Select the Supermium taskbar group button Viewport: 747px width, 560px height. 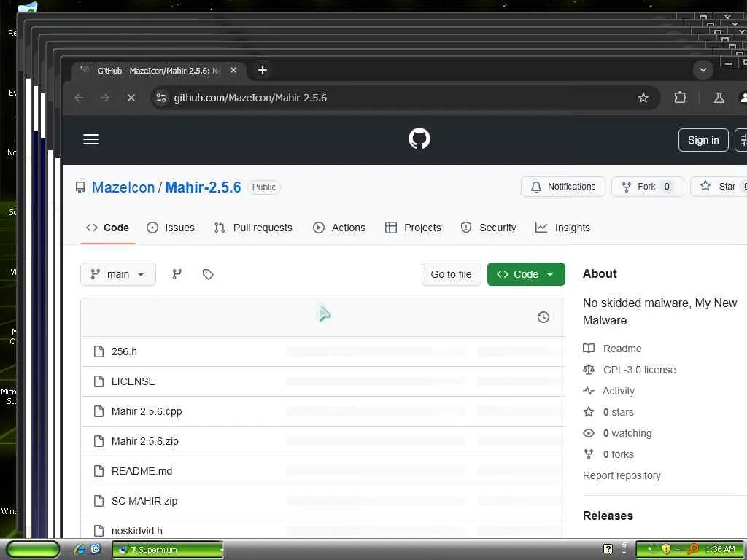169,550
